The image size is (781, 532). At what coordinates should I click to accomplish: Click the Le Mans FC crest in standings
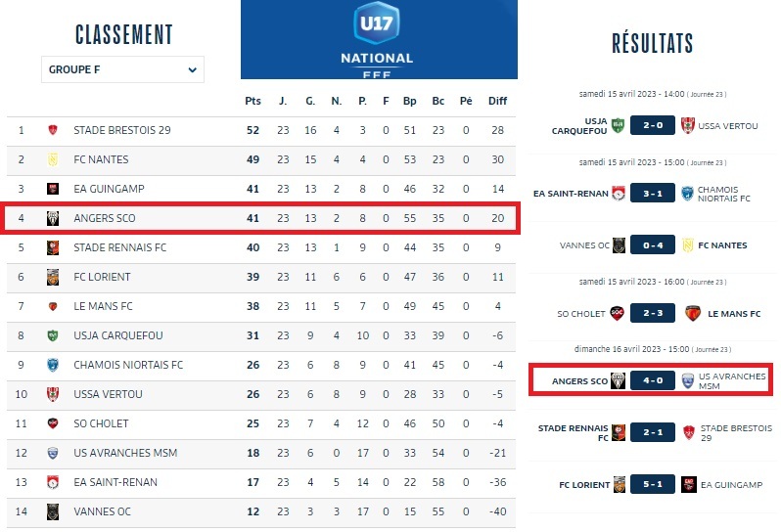(53, 306)
